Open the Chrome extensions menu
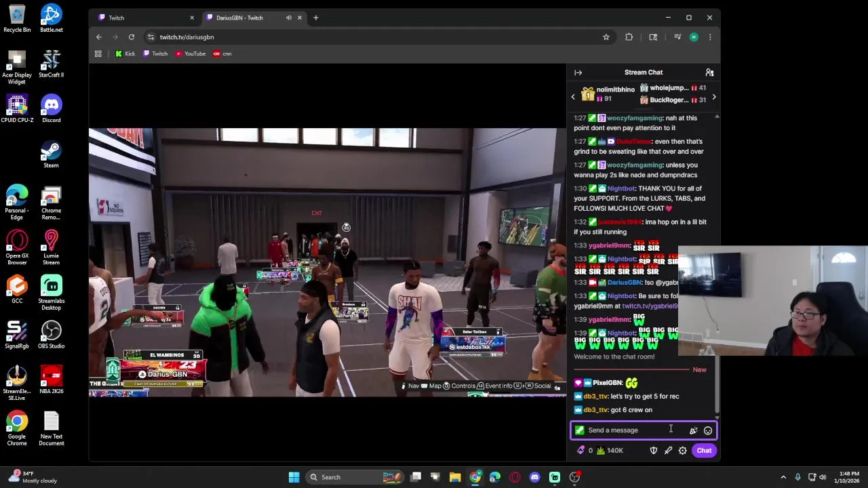This screenshot has height=488, width=868. [x=629, y=37]
